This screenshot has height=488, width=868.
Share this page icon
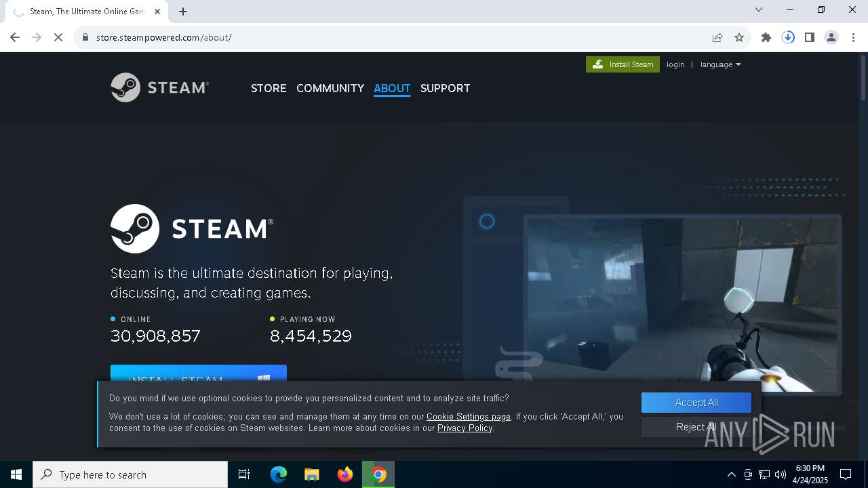pos(717,37)
